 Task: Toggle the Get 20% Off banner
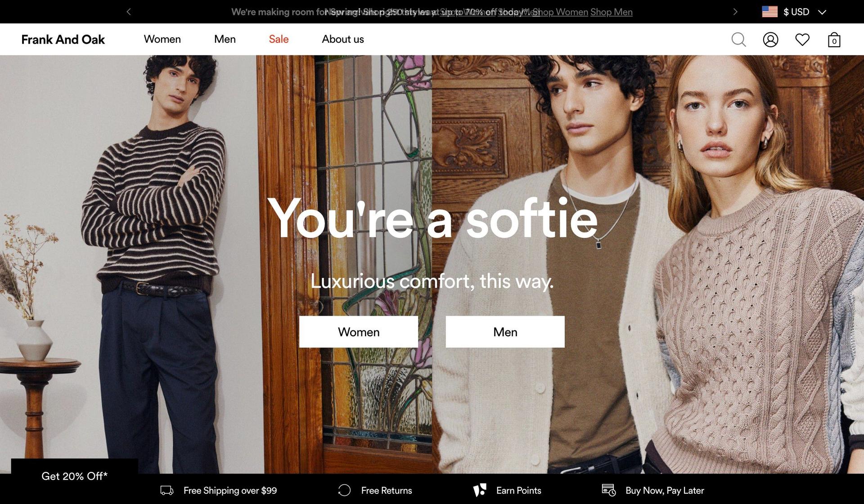click(x=74, y=475)
